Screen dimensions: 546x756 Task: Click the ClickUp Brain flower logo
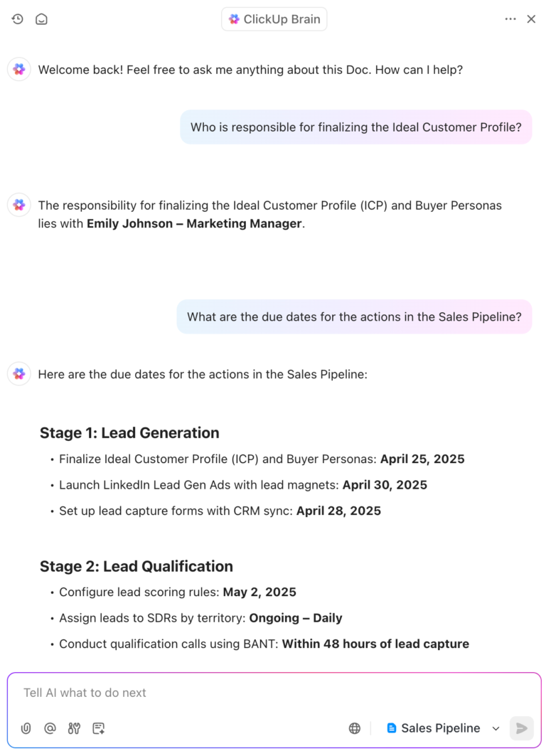click(x=234, y=18)
